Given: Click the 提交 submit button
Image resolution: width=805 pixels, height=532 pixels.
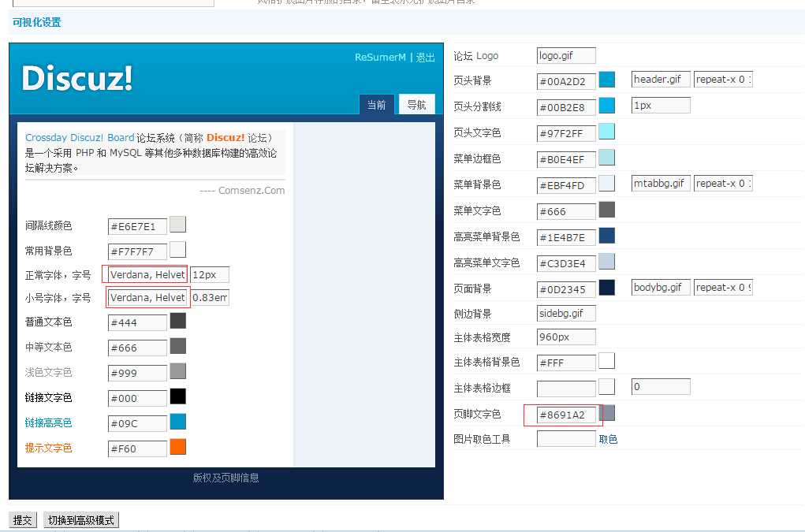Looking at the screenshot, I should pyautogui.click(x=23, y=520).
